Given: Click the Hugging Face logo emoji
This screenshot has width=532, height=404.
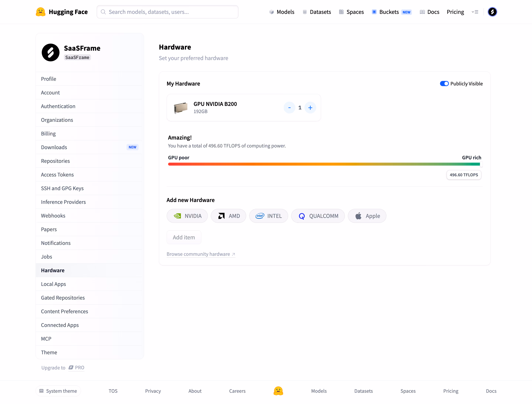Looking at the screenshot, I should tap(40, 12).
